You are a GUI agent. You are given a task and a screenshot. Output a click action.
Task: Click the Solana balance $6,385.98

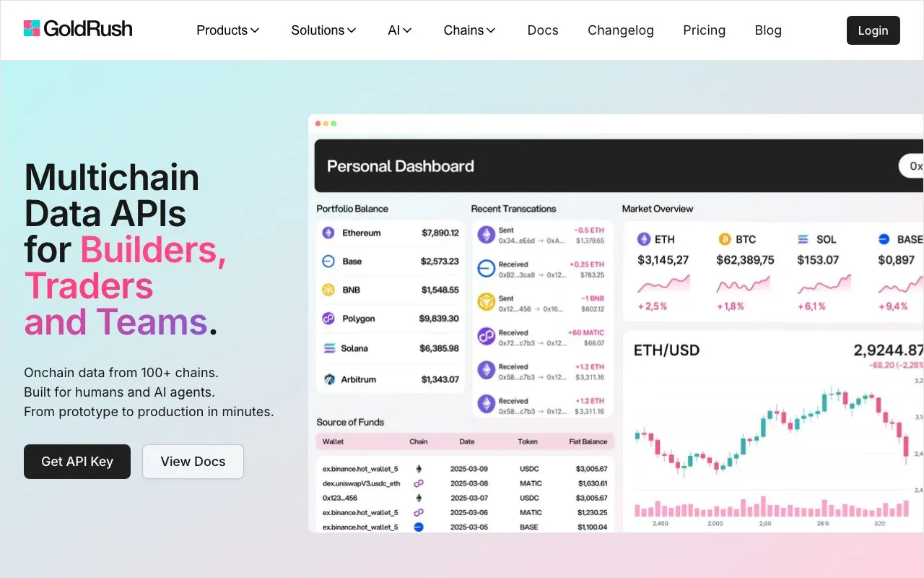click(439, 348)
